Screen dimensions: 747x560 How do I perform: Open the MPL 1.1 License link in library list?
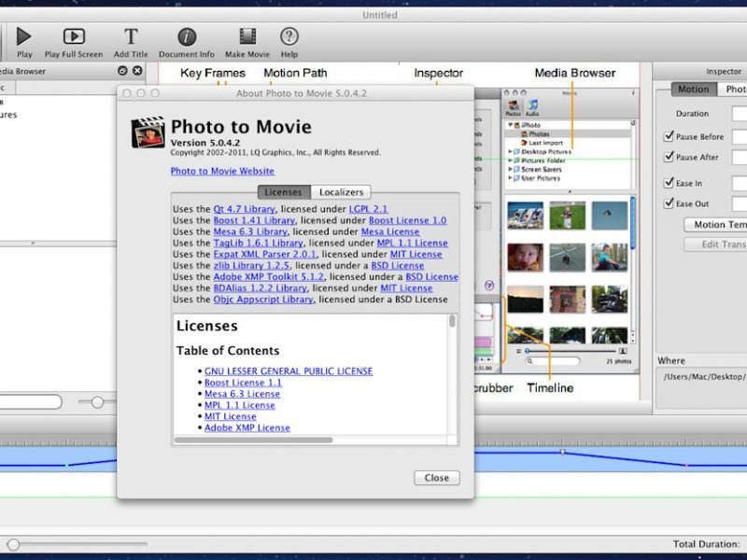[x=413, y=244]
